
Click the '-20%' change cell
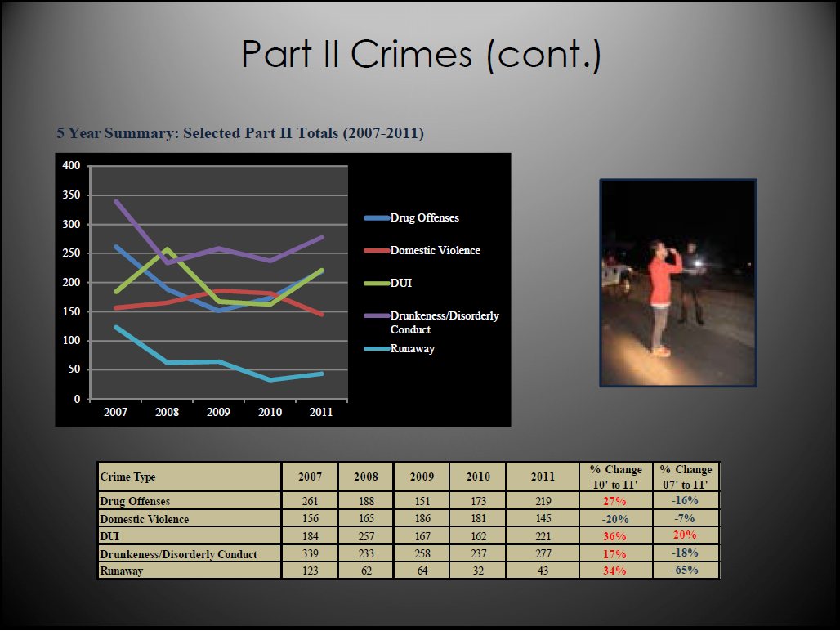pyautogui.click(x=615, y=519)
